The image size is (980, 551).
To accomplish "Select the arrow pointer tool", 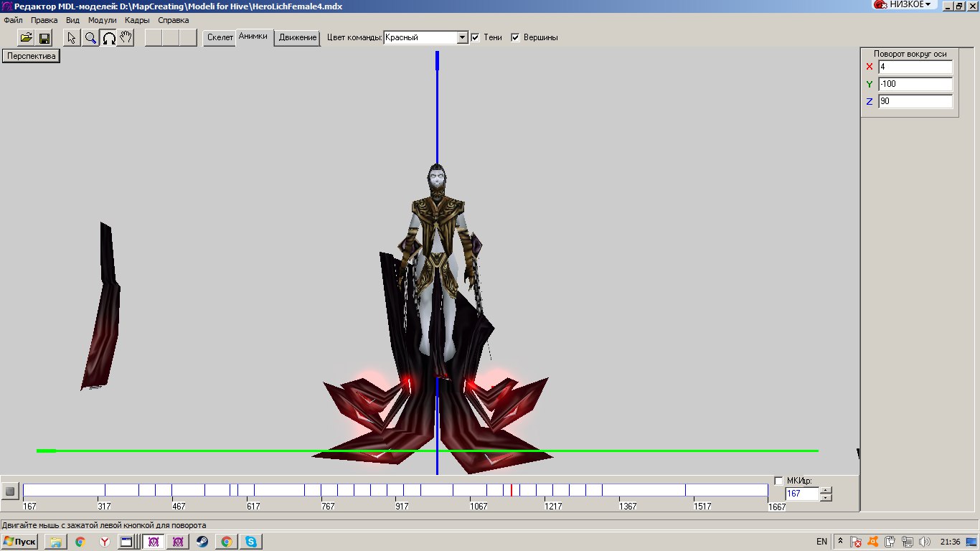I will [x=72, y=38].
